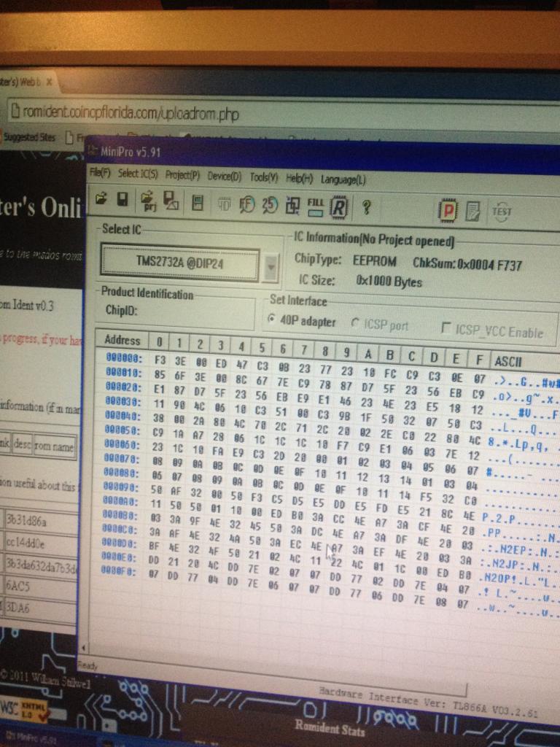Click the FILL block toolbar icon

point(315,206)
